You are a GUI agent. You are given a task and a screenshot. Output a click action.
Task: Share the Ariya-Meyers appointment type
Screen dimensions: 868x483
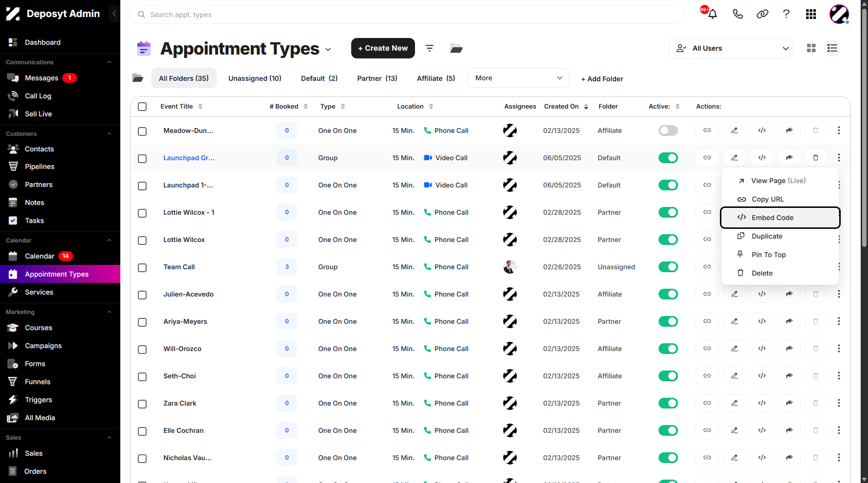(x=789, y=321)
